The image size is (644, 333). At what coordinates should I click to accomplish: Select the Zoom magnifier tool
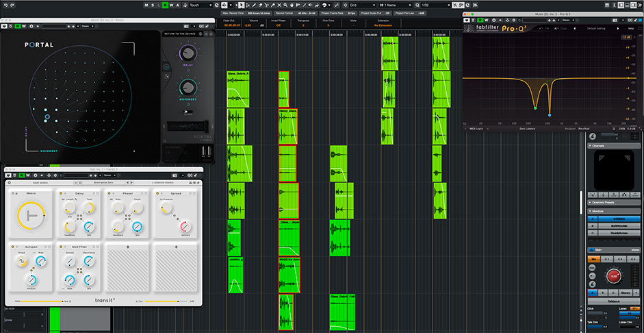tap(285, 5)
